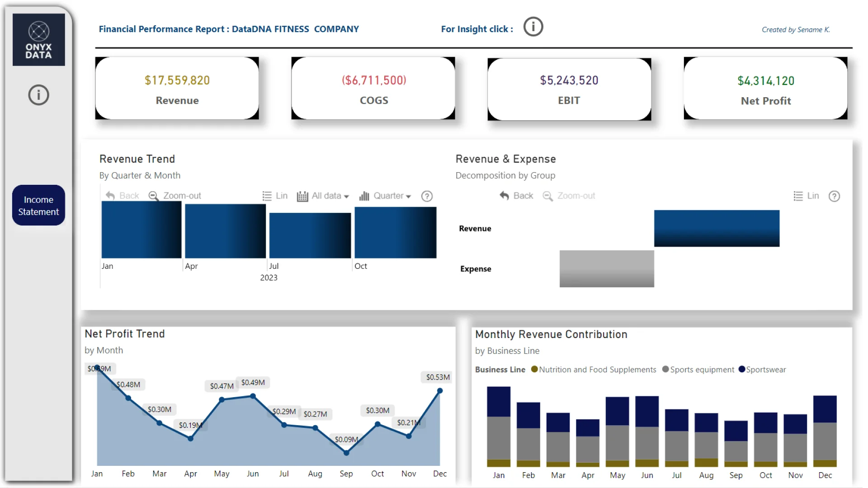Click the insight info icon in header
Image resolution: width=868 pixels, height=488 pixels.
coord(533,27)
